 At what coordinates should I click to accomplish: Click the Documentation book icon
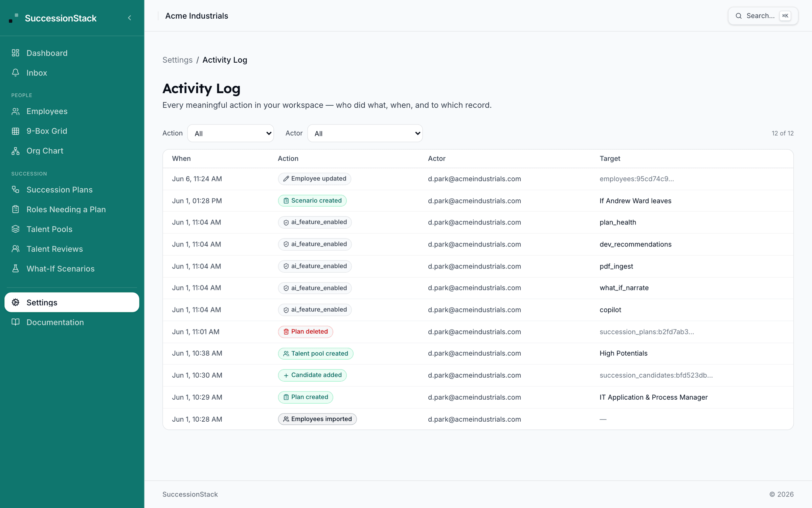click(x=16, y=322)
